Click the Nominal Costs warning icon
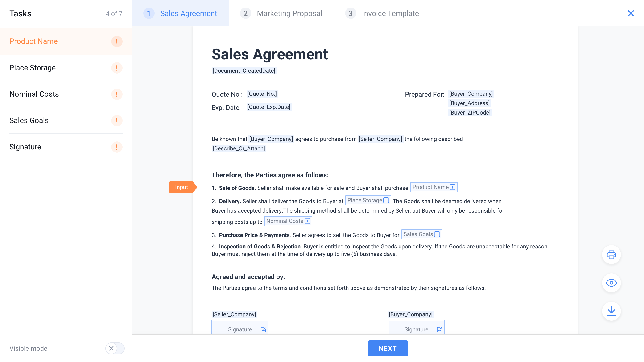 click(x=117, y=94)
